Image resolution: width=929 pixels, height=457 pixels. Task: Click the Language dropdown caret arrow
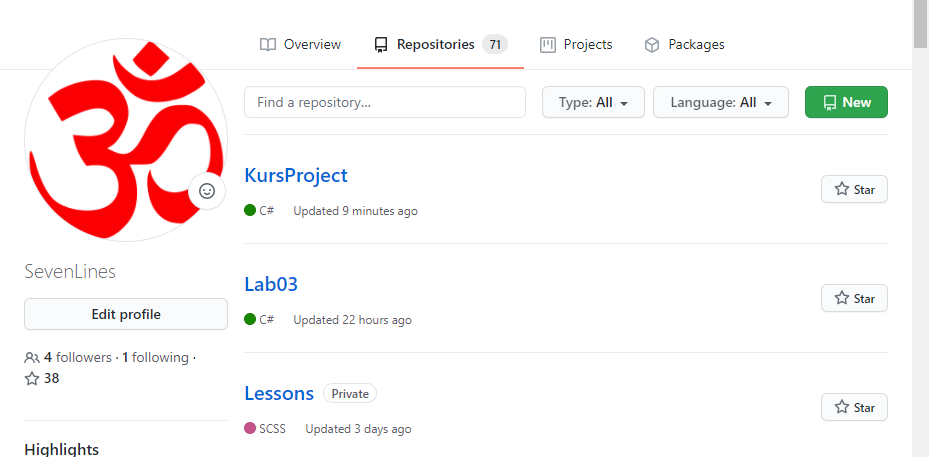click(768, 103)
